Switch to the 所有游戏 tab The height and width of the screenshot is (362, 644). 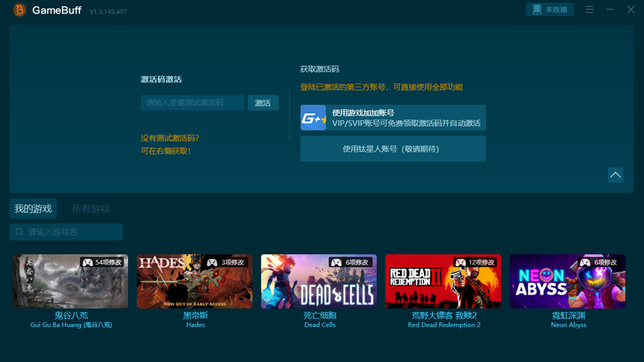91,208
